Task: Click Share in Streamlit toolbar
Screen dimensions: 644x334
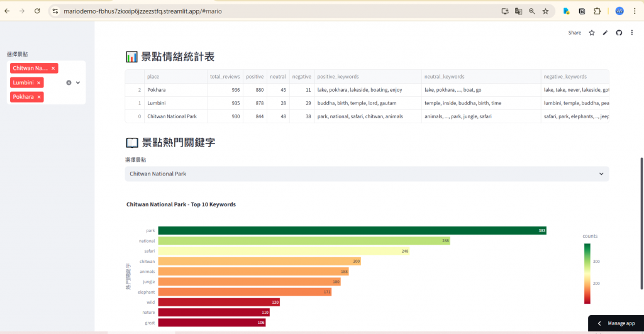Action: tap(575, 33)
